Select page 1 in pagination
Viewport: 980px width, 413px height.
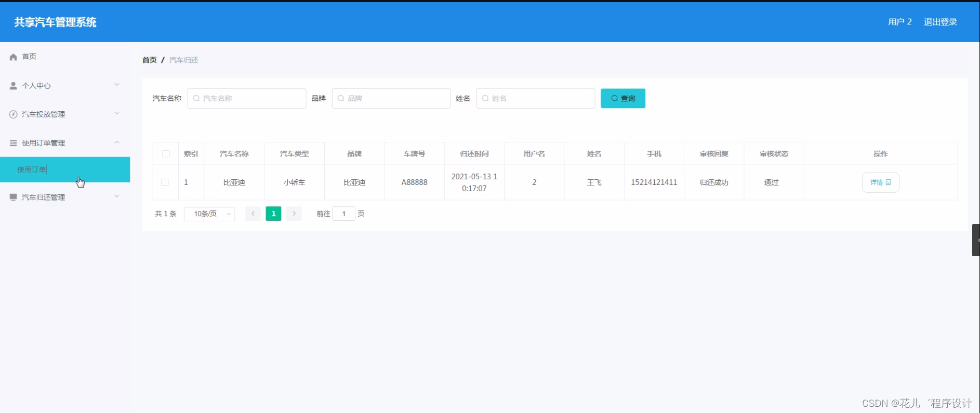273,214
